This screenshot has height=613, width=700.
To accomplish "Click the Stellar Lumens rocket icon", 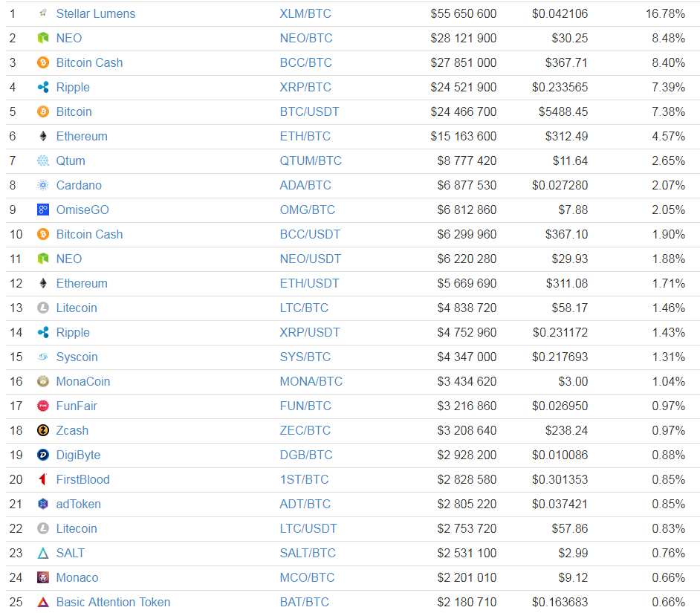I will pyautogui.click(x=43, y=13).
